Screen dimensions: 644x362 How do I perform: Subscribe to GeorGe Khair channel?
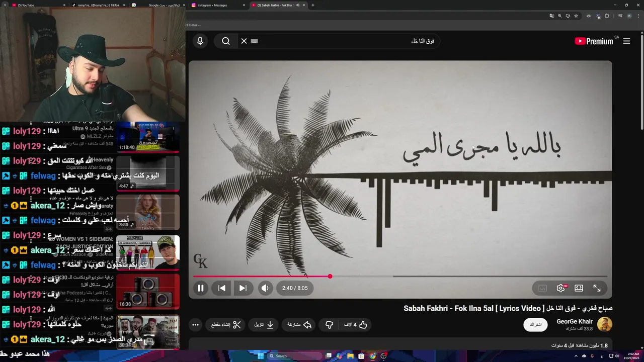pos(535,325)
